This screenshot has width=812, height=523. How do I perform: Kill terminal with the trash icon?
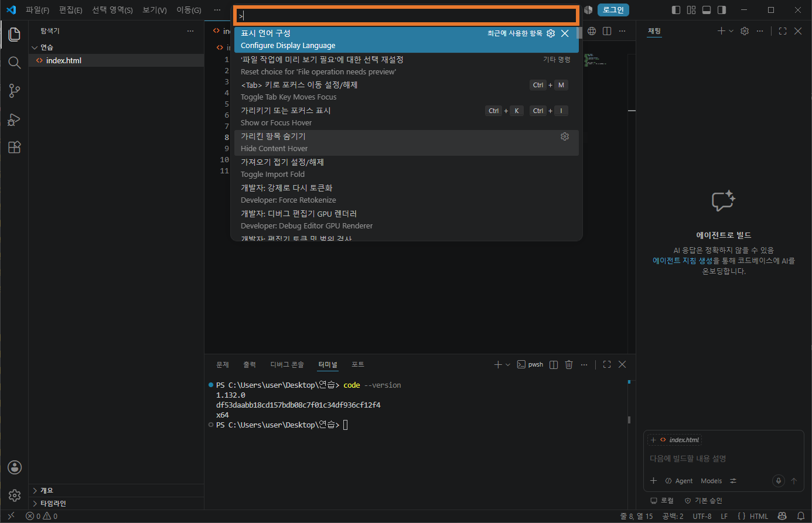tap(569, 364)
